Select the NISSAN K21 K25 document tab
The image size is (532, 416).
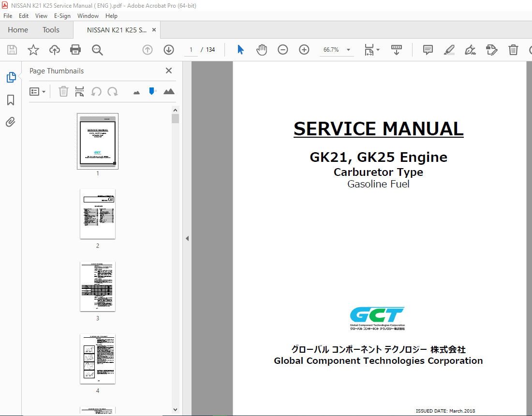117,30
